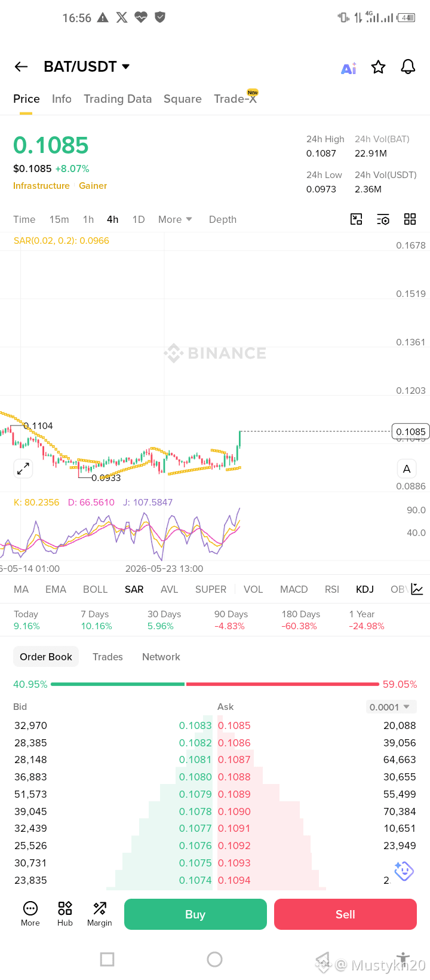Change order book precision 0.0001 dropdown
430x980 pixels.
point(391,707)
